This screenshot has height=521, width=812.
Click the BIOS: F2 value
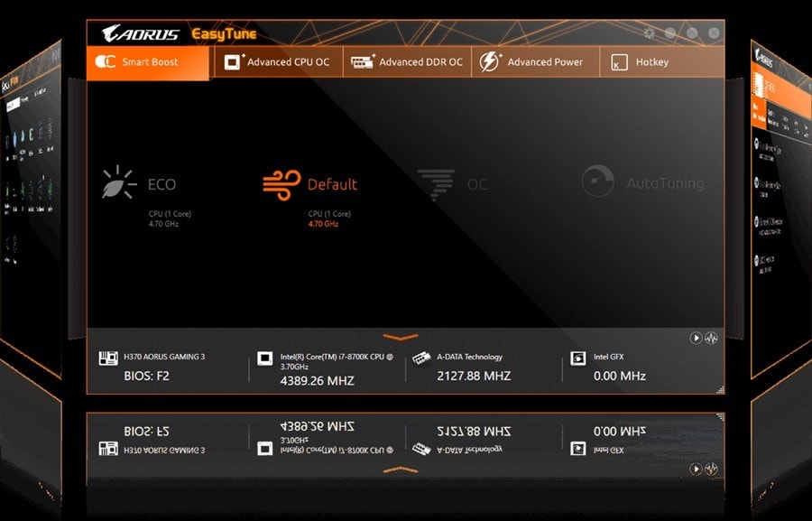tap(146, 376)
